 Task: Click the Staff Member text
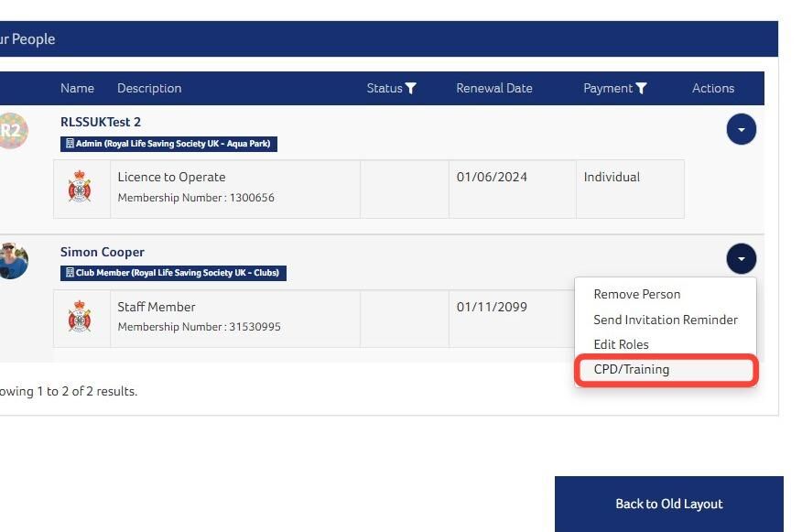click(157, 307)
